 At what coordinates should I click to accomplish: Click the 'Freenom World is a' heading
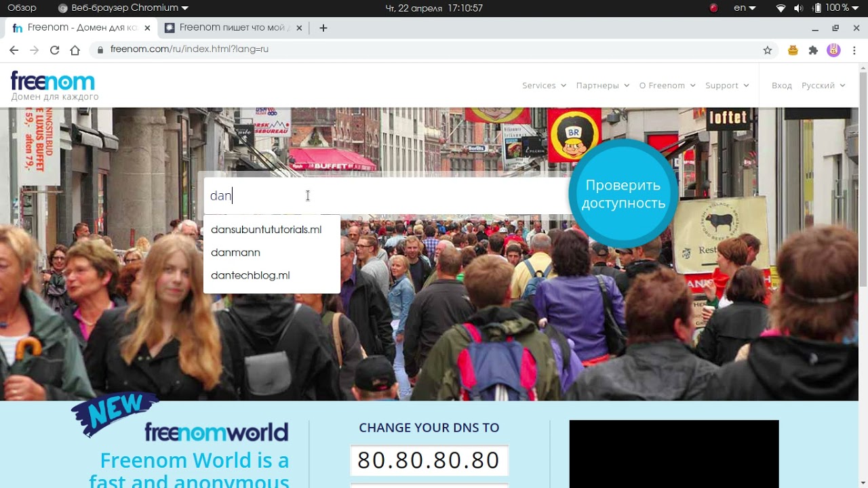[194, 461]
